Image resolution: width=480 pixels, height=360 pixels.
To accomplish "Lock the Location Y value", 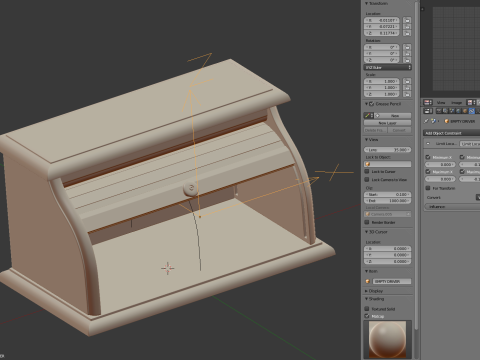I will [x=407, y=27].
